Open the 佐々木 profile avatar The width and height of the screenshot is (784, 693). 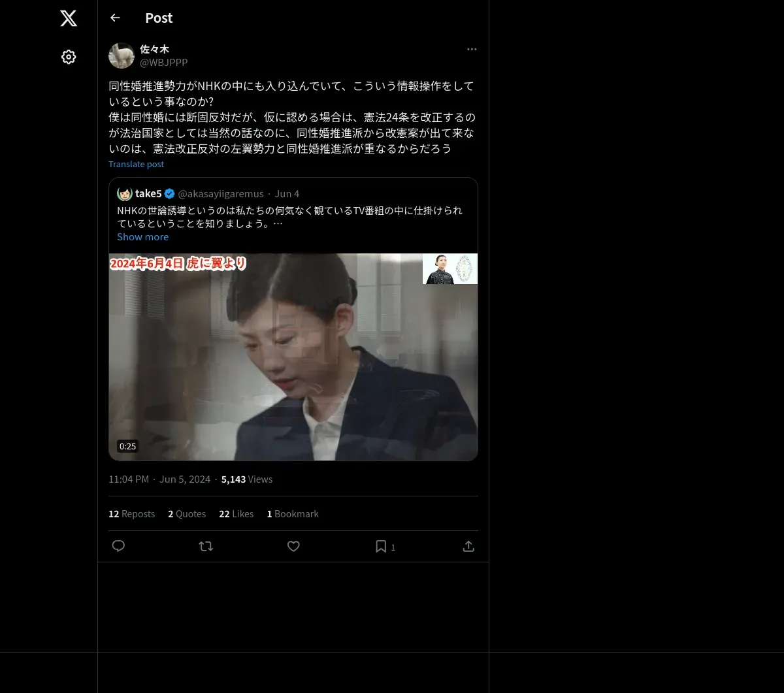click(x=122, y=56)
